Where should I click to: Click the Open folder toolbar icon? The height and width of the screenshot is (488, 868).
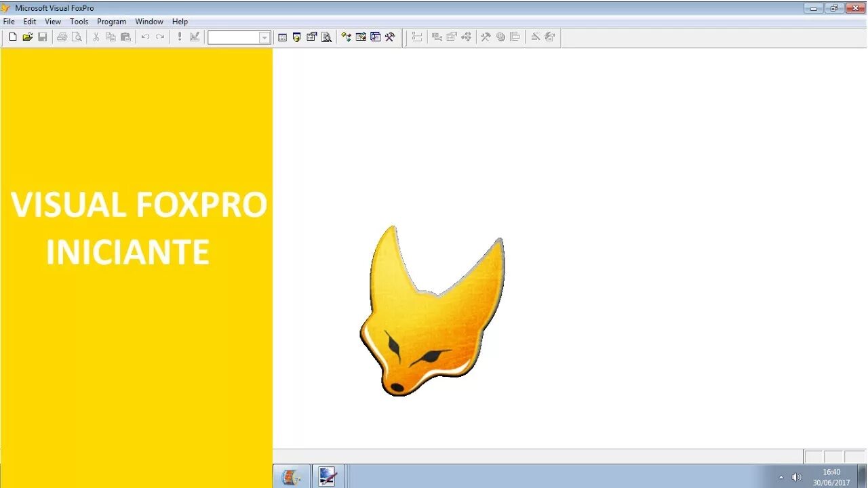point(28,37)
